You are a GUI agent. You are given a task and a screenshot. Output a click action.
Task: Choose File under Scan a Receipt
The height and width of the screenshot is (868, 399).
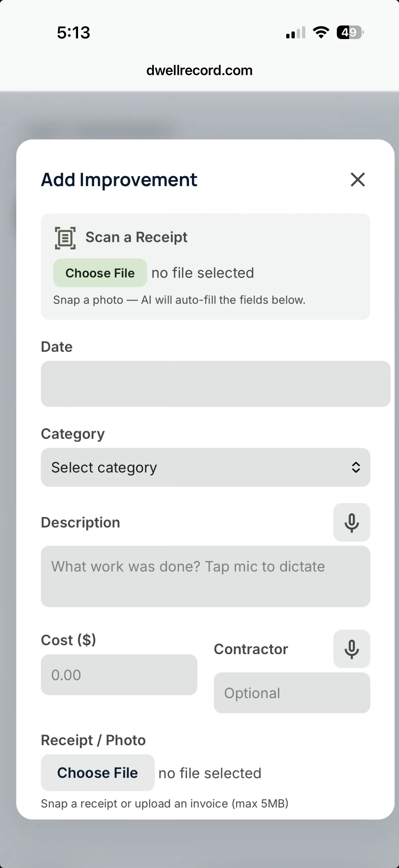pos(100,273)
